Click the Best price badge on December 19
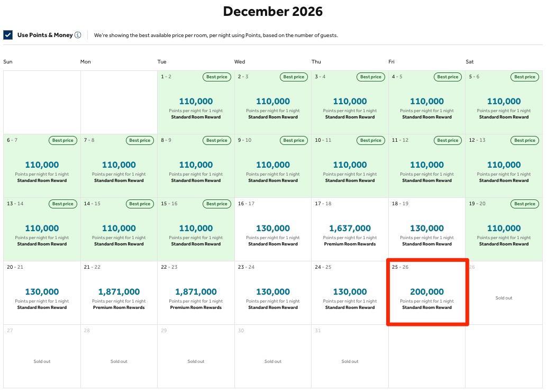This screenshot has height=392, width=547. coord(524,204)
